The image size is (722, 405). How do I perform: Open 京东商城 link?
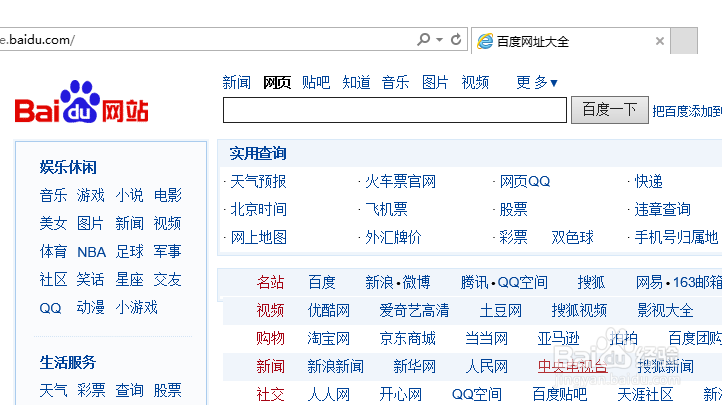(x=408, y=339)
